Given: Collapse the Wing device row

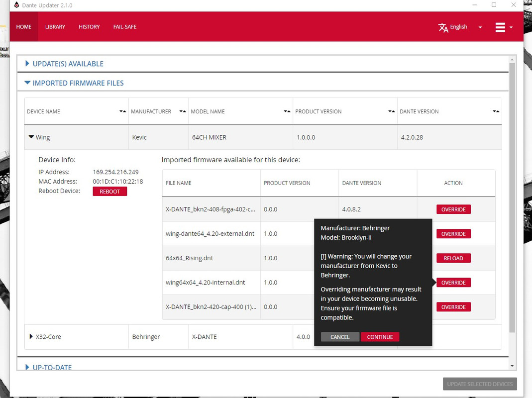Looking at the screenshot, I should point(31,137).
